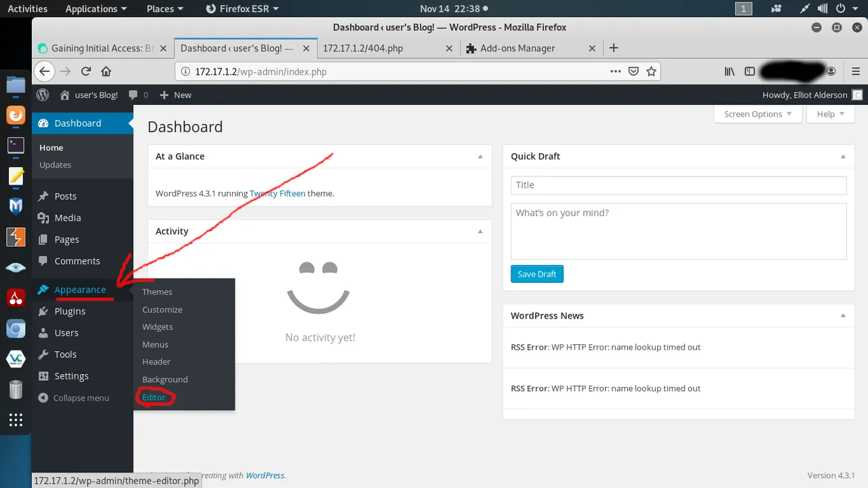The width and height of the screenshot is (868, 488).
Task: Open Tools in the WordPress sidebar
Action: coord(65,354)
